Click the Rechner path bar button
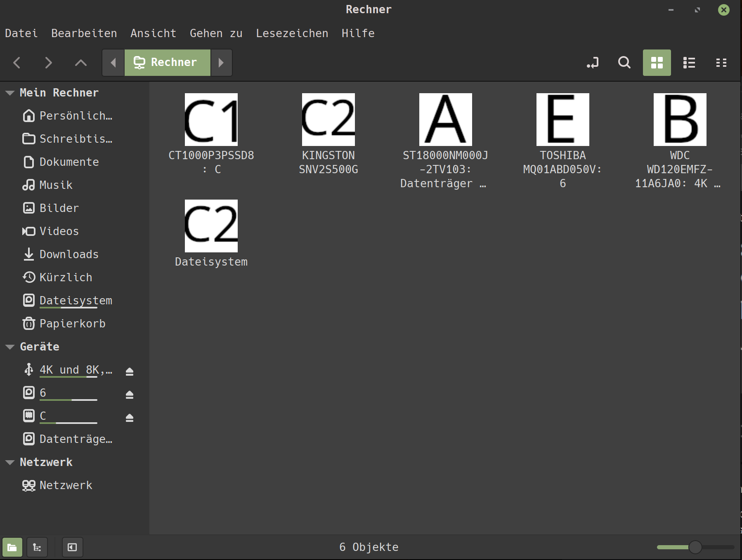The width and height of the screenshot is (742, 560). (167, 63)
